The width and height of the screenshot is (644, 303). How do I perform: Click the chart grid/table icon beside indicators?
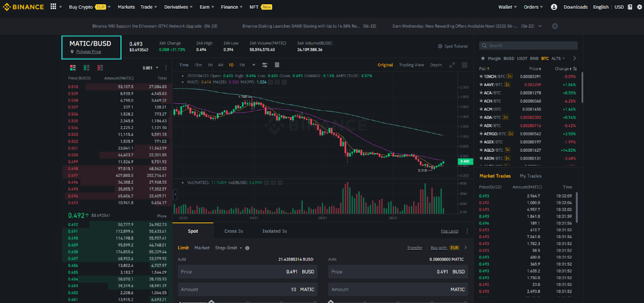tap(277, 65)
